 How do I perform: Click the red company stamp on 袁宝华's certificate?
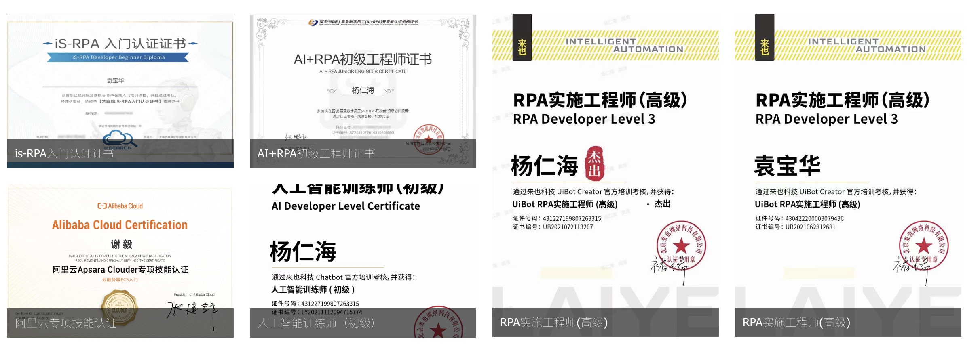pyautogui.click(x=924, y=245)
